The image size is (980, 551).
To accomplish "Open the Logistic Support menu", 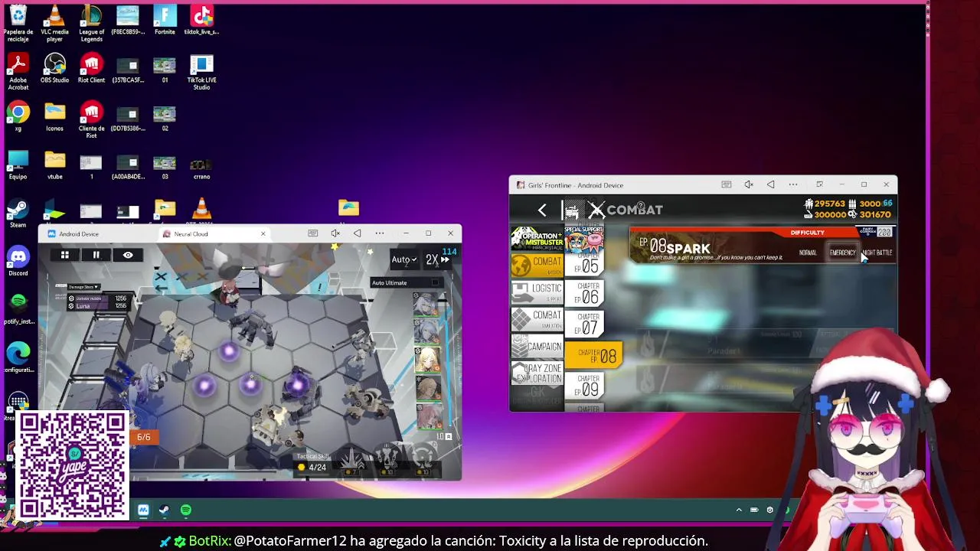I will click(x=537, y=292).
